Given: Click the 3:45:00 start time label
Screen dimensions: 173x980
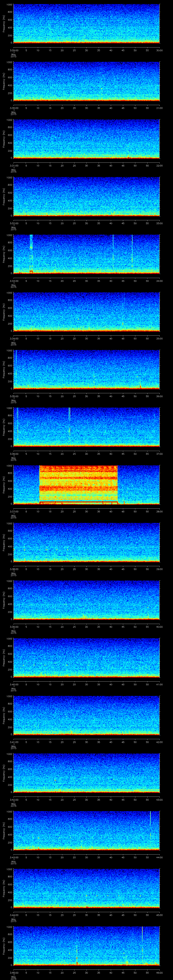Looking at the screenshot, I should click(x=14, y=972).
